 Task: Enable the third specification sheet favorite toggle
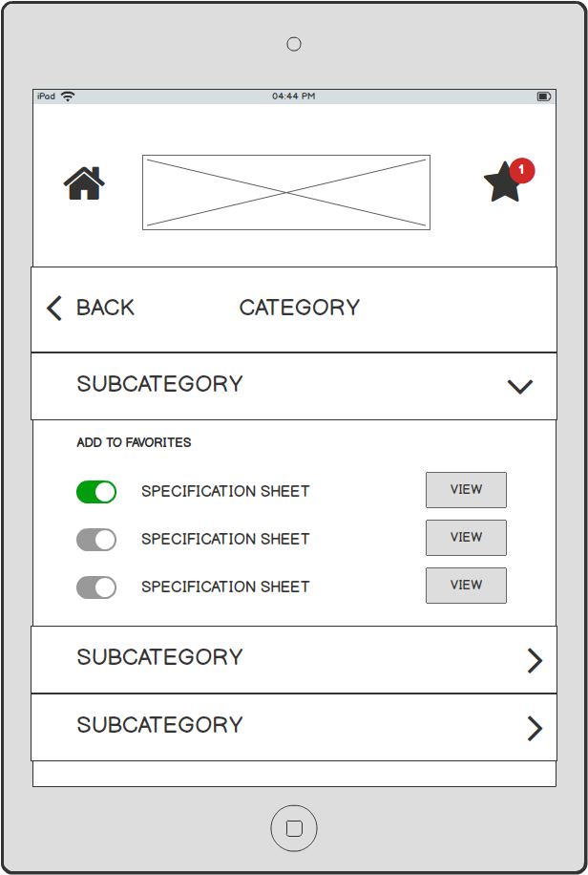[x=96, y=587]
